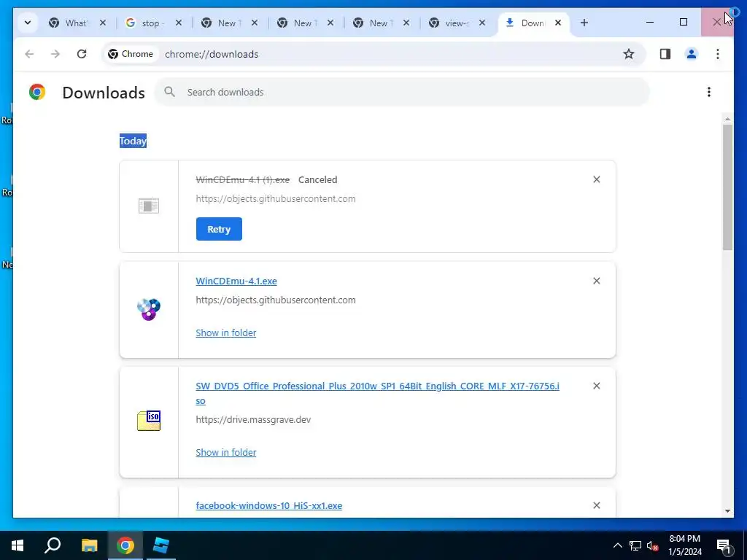
Task: Click the WinCDEmu disc icon
Action: point(149,309)
